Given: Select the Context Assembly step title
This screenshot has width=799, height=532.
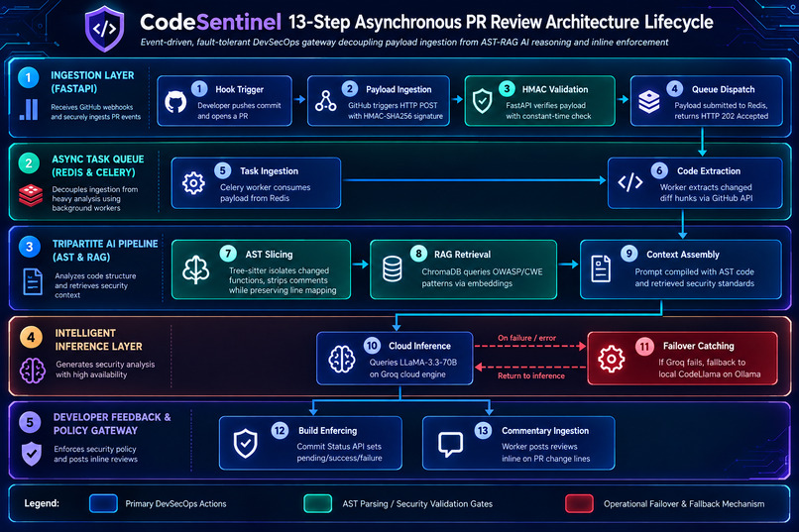Looking at the screenshot, I should click(683, 254).
